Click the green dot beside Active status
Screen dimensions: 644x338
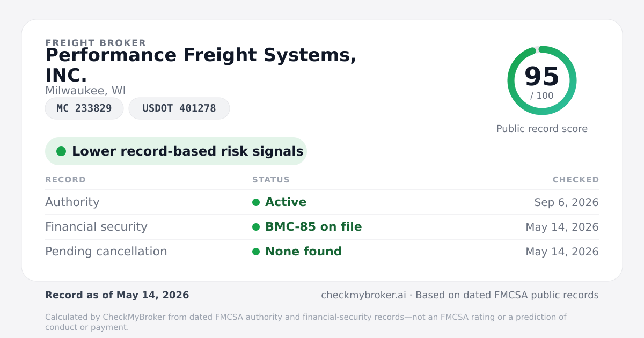coord(256,202)
